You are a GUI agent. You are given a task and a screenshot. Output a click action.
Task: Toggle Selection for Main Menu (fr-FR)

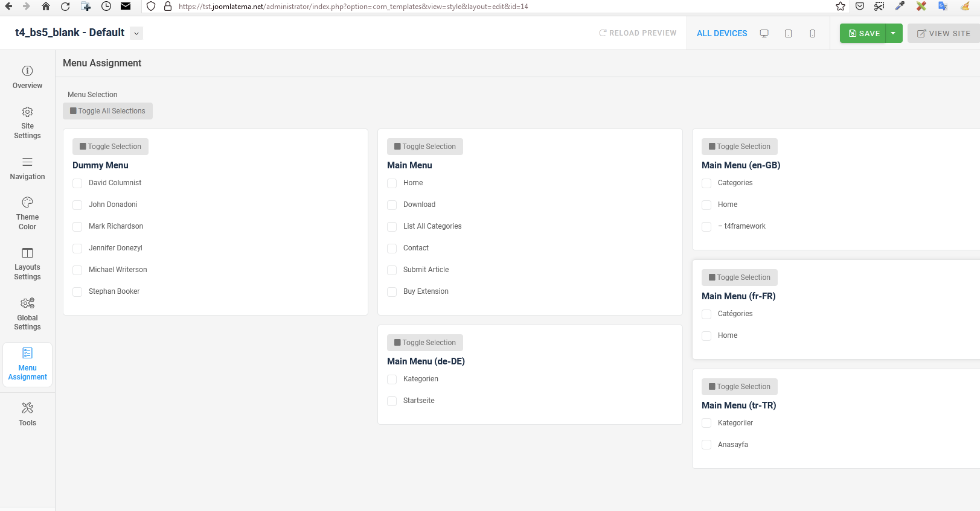[740, 278]
